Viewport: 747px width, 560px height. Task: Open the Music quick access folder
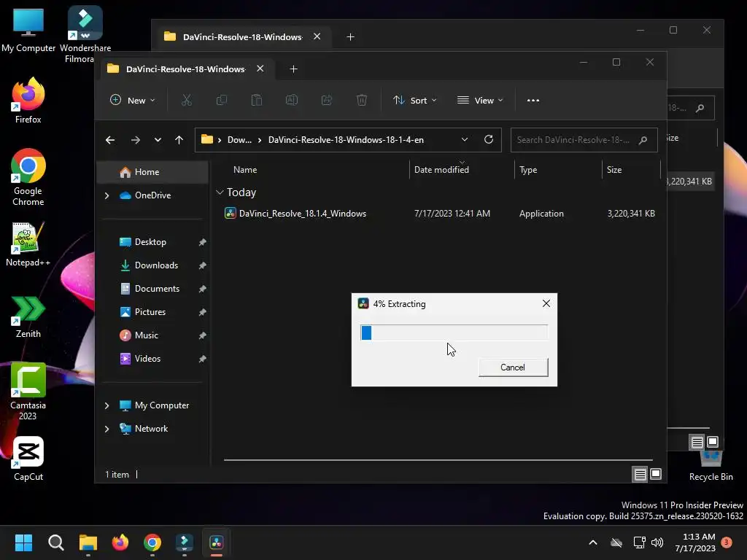(x=146, y=335)
